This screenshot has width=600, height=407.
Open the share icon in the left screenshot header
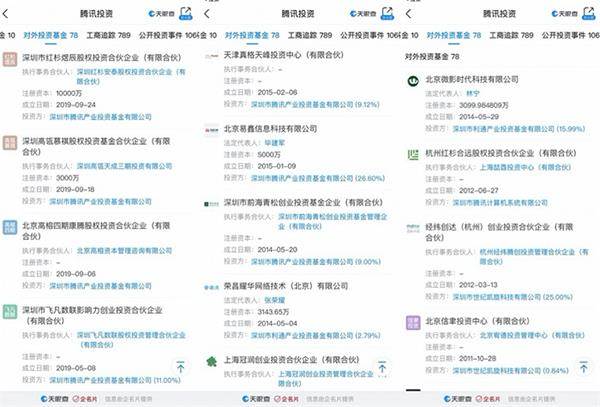[186, 13]
